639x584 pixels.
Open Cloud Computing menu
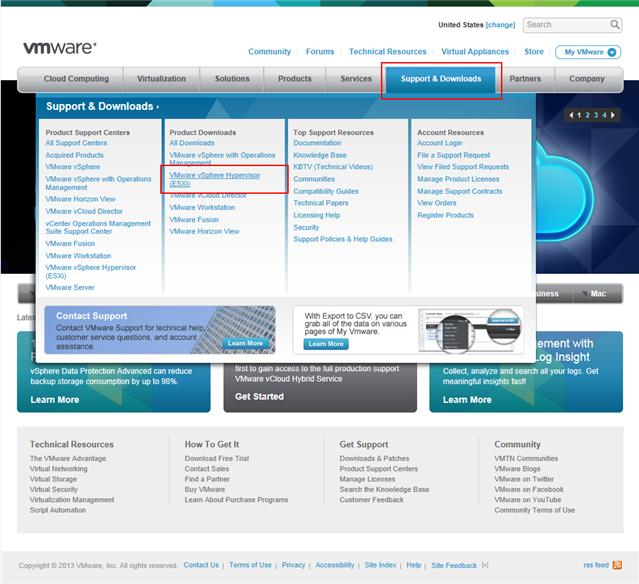click(x=76, y=79)
